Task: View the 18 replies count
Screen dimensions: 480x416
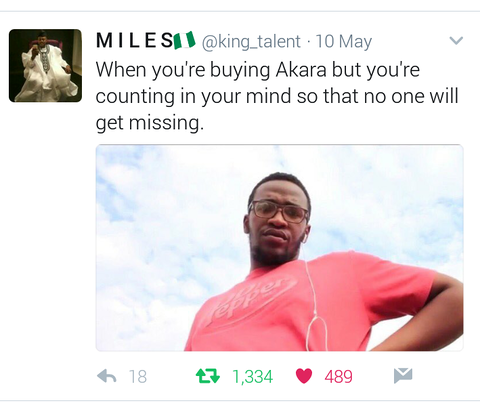Action: click(x=138, y=377)
